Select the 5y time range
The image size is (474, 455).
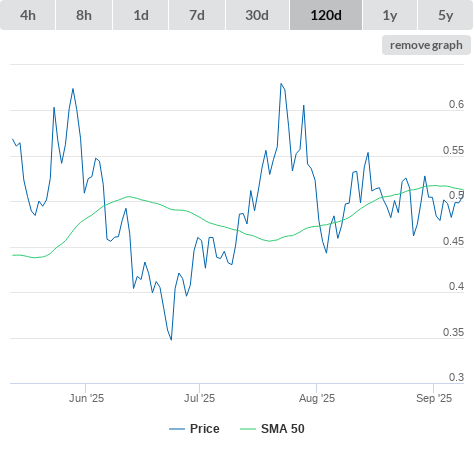(446, 15)
